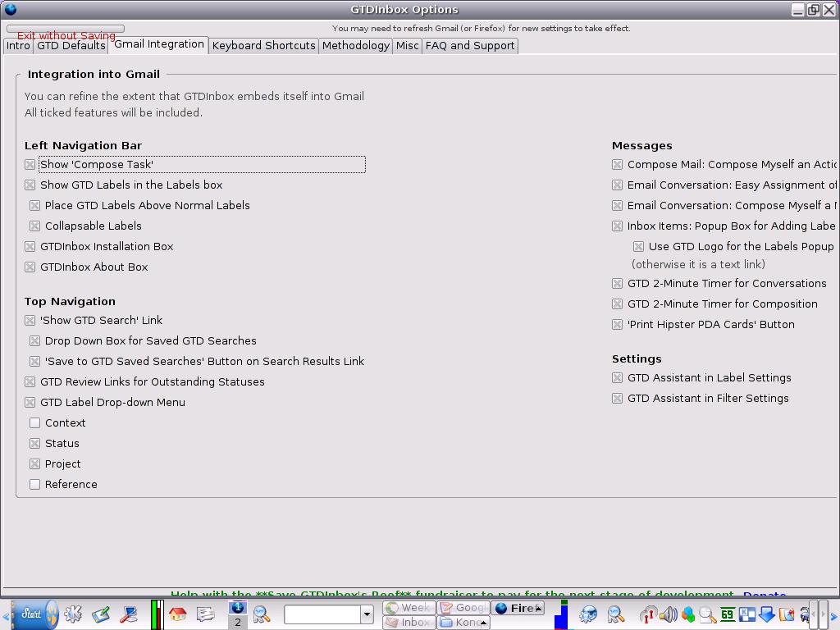
Task: Click the show desktop icon in taskbar
Action: tap(205, 614)
